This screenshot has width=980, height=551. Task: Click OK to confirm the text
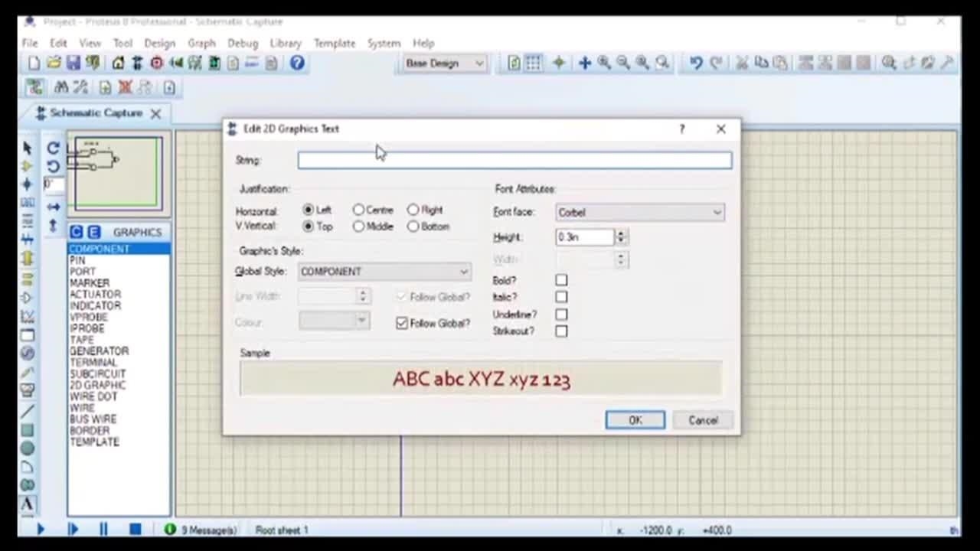coord(635,420)
